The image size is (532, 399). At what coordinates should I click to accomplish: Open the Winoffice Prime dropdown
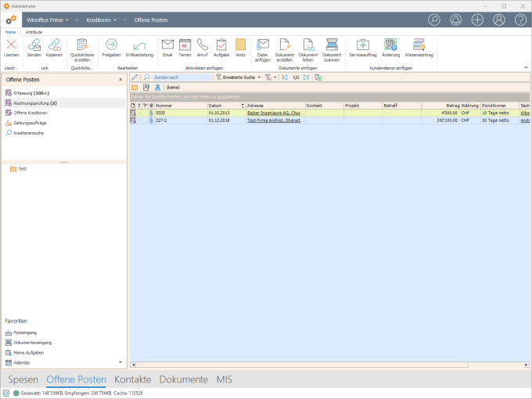click(47, 20)
